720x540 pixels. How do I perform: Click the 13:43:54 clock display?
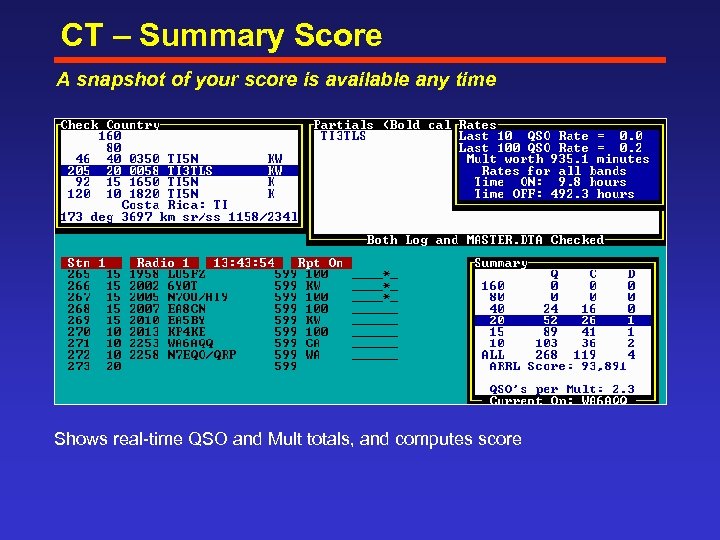pyautogui.click(x=244, y=263)
